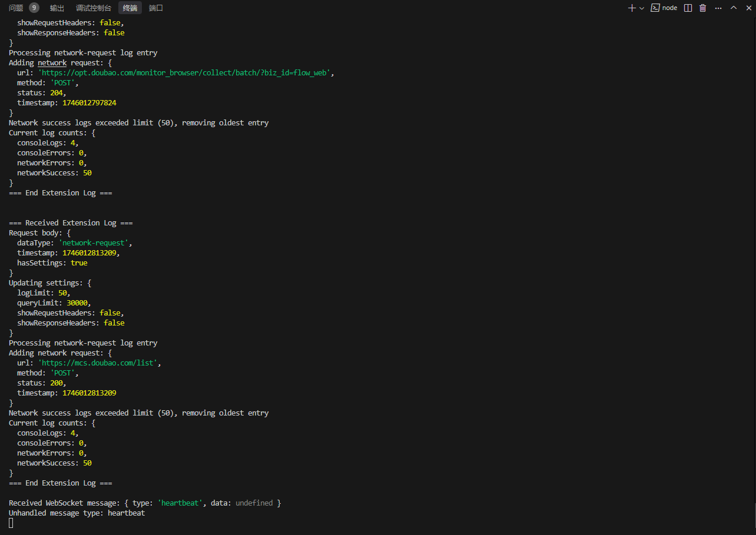Image resolution: width=756 pixels, height=535 pixels.
Task: Click the node terminal name label
Action: pos(669,8)
